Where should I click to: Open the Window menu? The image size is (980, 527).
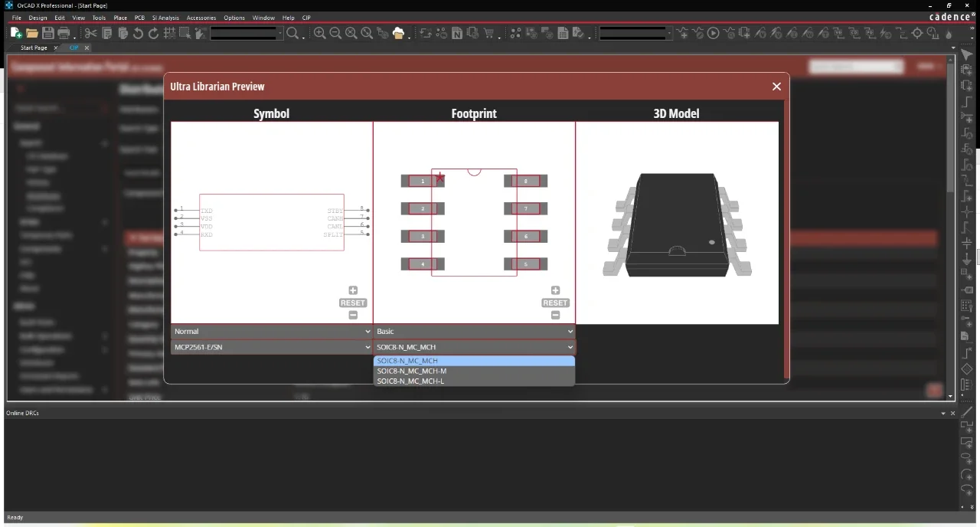263,18
